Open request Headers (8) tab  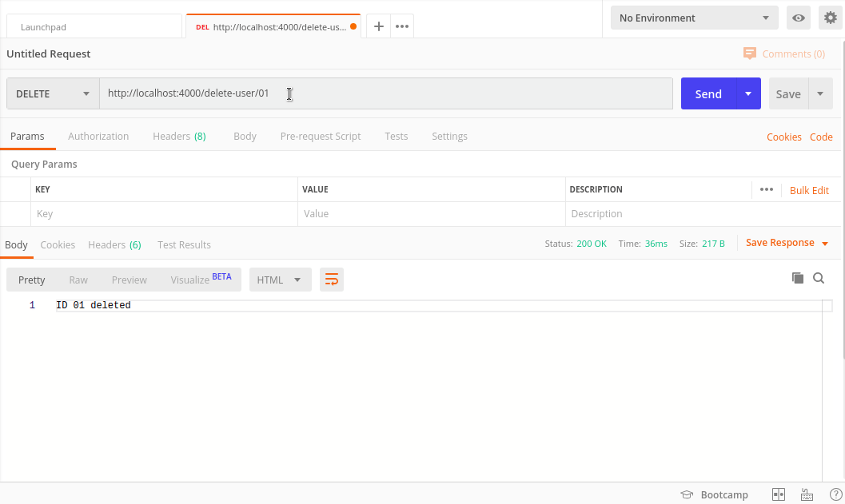(179, 137)
